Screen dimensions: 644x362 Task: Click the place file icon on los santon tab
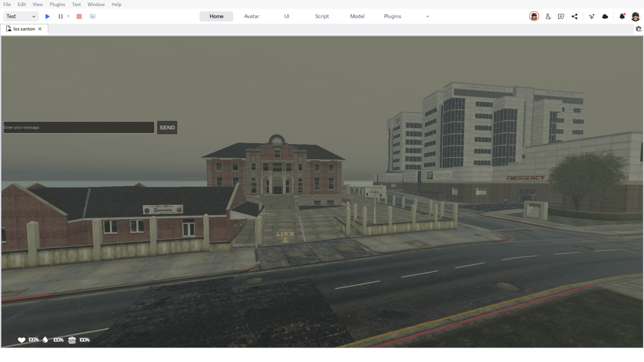[9, 29]
